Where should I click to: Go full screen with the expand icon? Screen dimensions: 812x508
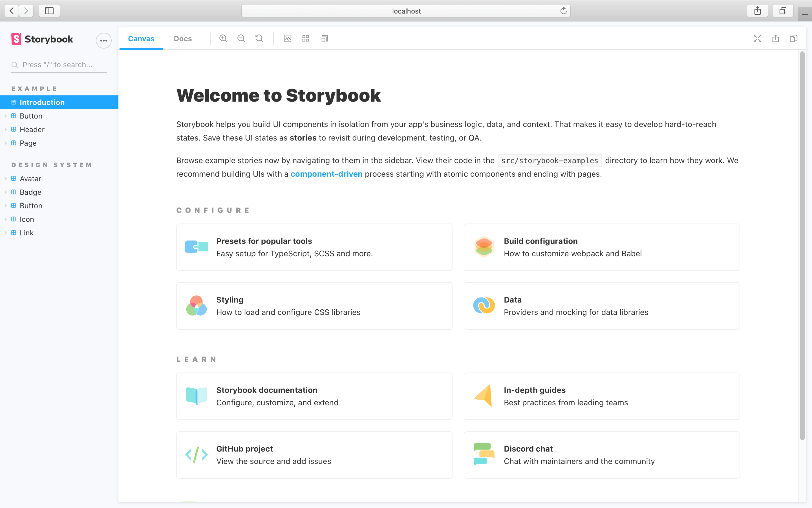coord(757,39)
